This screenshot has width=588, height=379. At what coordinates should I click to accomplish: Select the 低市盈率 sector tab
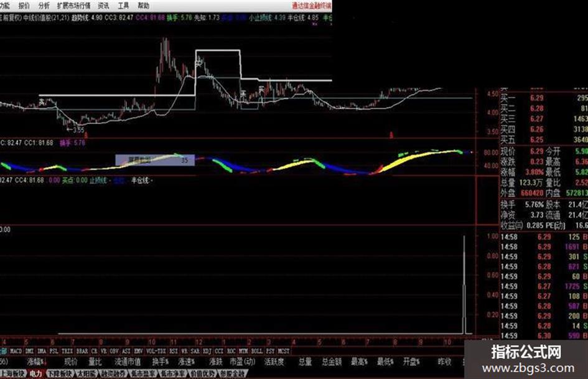click(x=143, y=374)
